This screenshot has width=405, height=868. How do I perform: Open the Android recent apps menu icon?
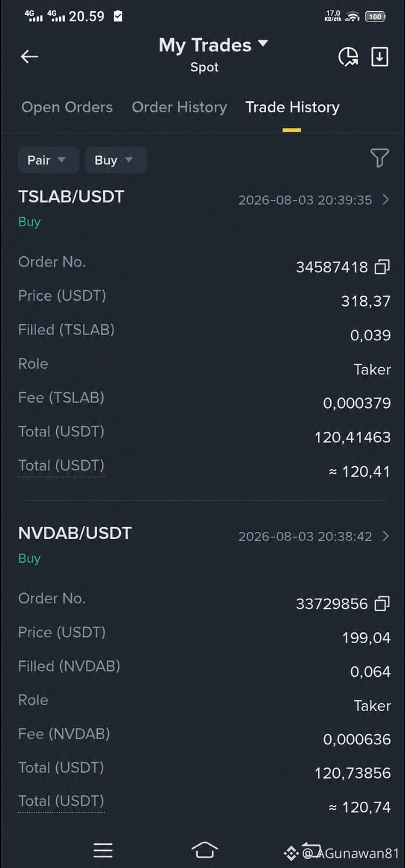103,851
